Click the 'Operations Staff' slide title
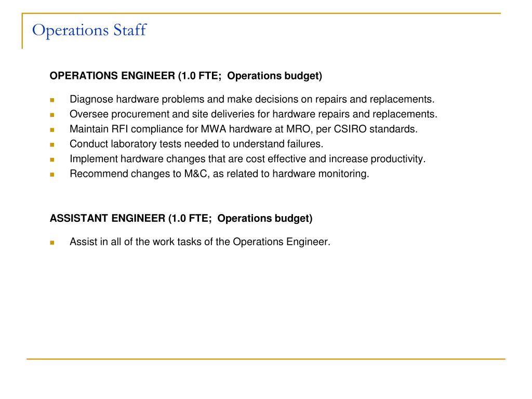532x399 pixels. [x=89, y=30]
